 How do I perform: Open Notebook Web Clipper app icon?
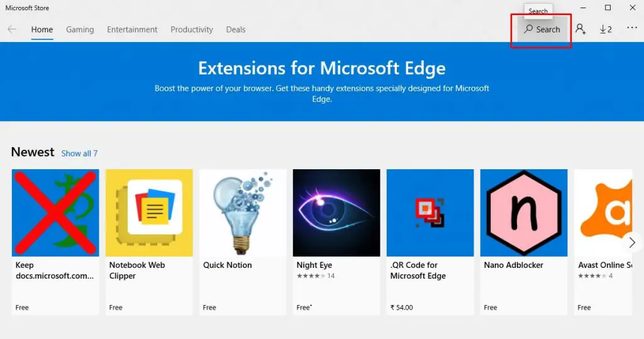tap(149, 213)
